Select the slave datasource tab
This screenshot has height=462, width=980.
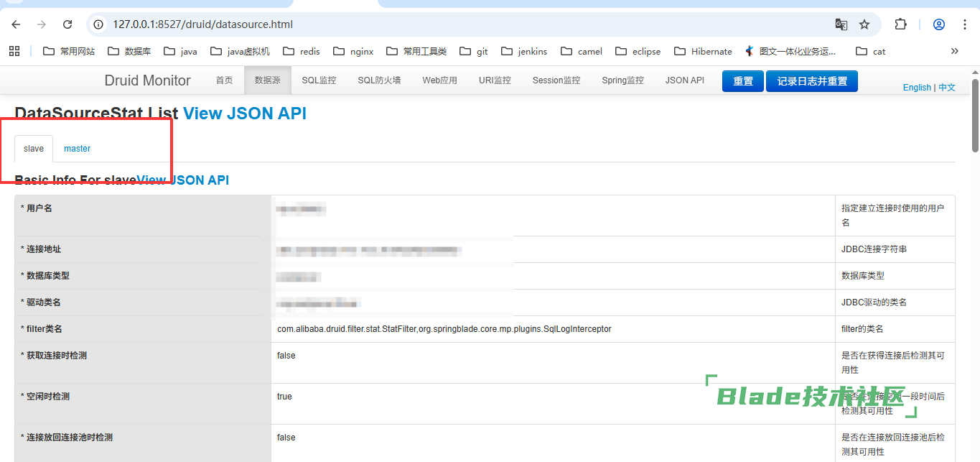[x=34, y=149]
